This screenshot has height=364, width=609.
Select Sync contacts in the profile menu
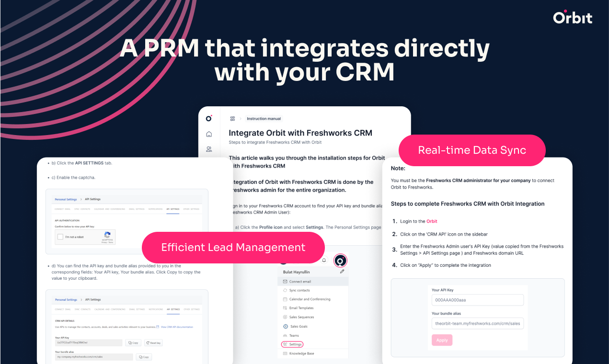pyautogui.click(x=313, y=290)
